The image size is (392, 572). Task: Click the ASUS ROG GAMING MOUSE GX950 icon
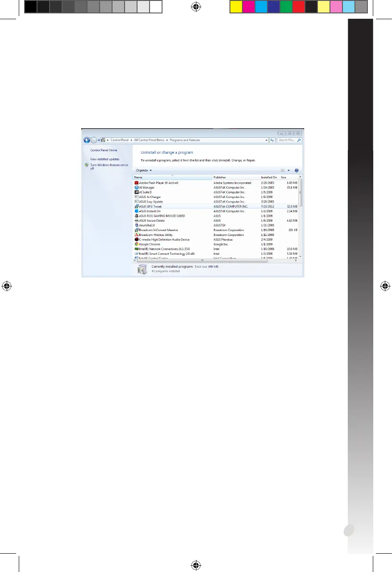pos(136,216)
